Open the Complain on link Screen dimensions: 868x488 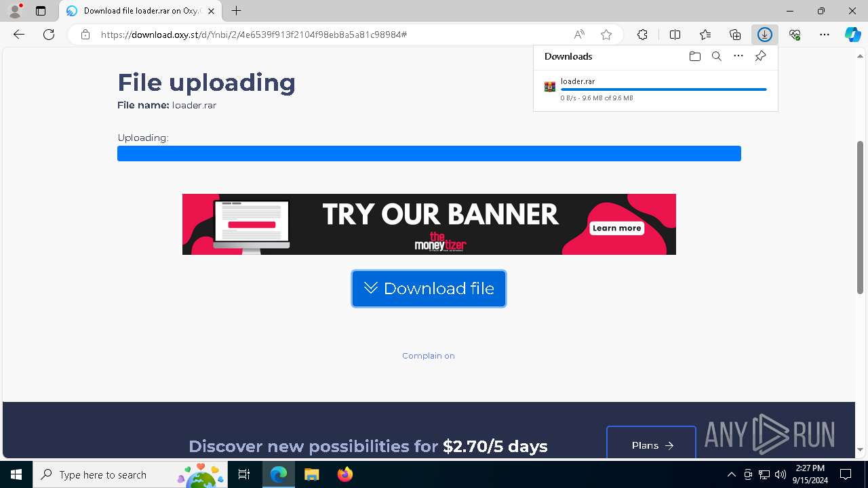click(x=429, y=356)
